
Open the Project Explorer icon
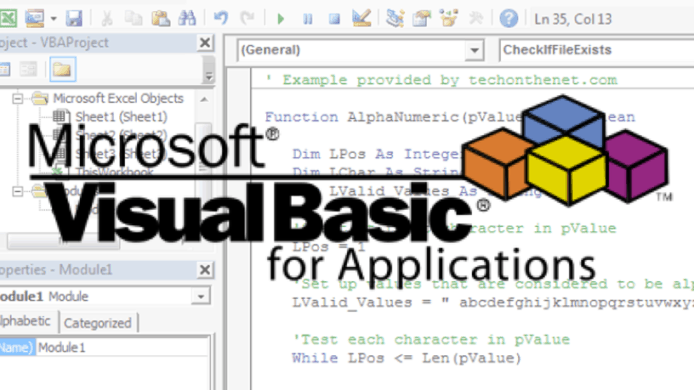point(394,19)
